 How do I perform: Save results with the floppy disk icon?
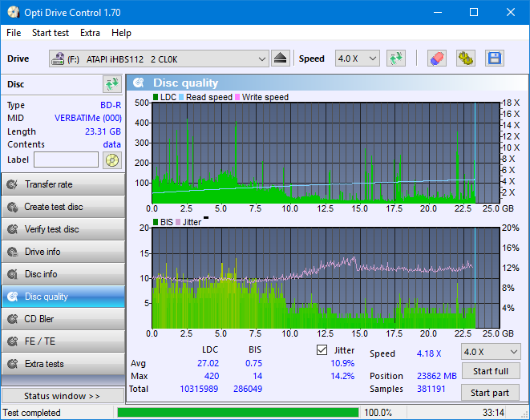click(x=495, y=59)
